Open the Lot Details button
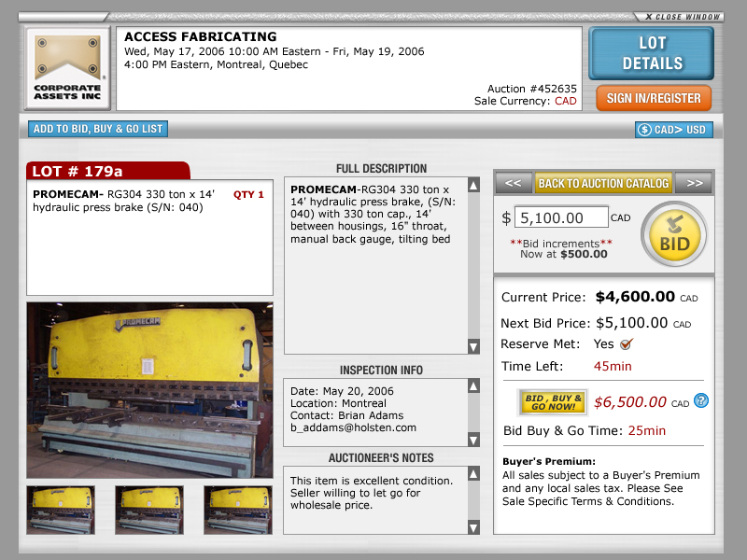The width and height of the screenshot is (747, 560). pos(651,53)
